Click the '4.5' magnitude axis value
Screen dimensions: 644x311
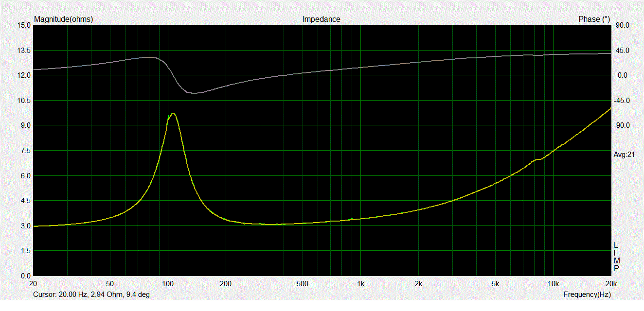coord(25,201)
